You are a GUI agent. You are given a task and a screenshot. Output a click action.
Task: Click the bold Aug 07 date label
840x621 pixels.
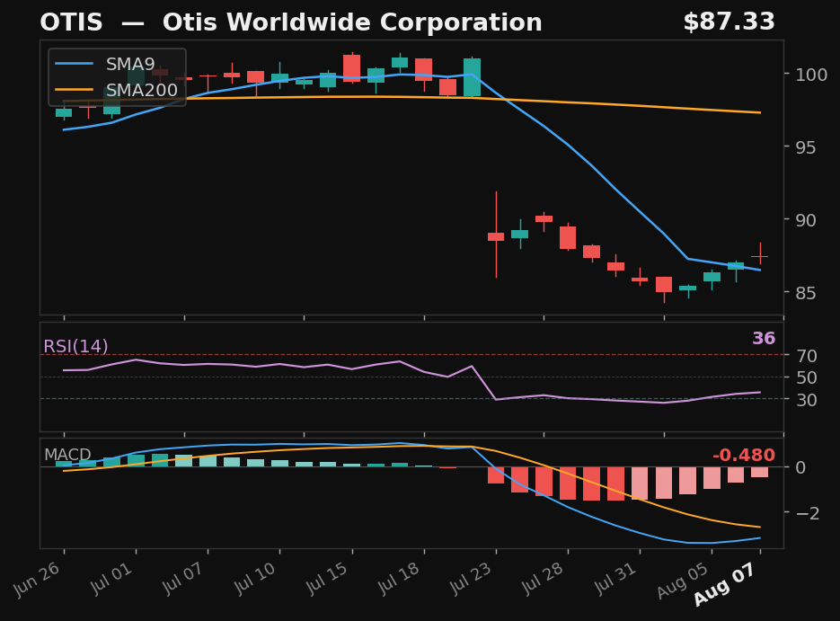click(725, 583)
